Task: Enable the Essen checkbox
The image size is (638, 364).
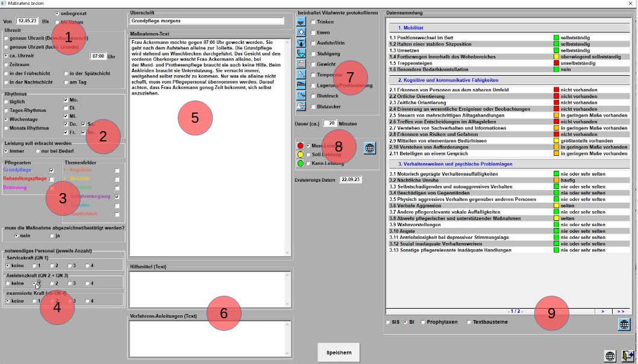Action: click(313, 32)
